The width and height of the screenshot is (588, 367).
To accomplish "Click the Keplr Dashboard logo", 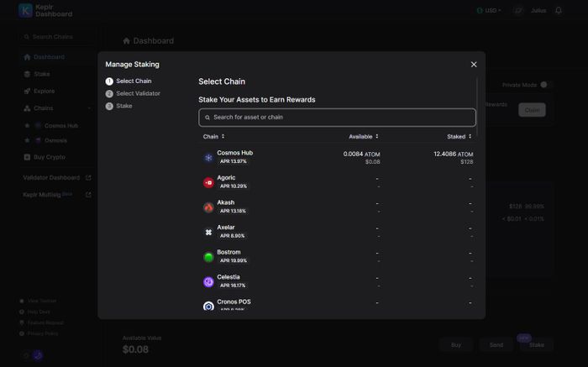I will pos(45,10).
